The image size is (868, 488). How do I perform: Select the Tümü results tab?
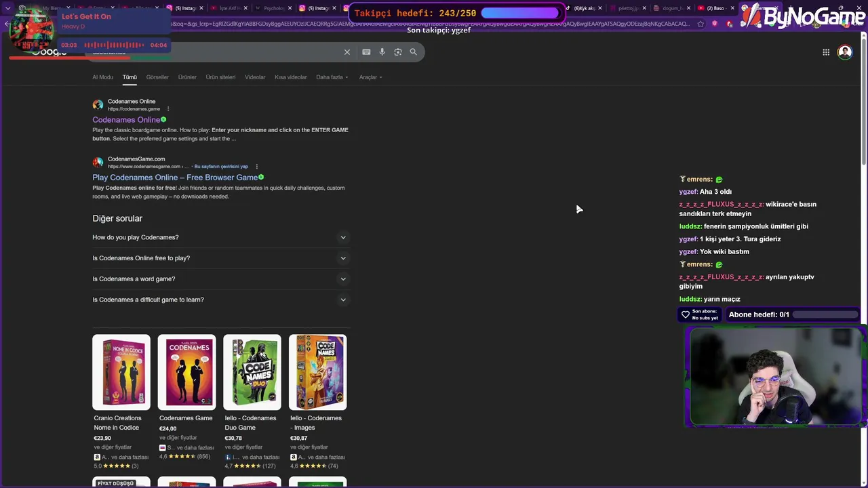pyautogui.click(x=130, y=77)
